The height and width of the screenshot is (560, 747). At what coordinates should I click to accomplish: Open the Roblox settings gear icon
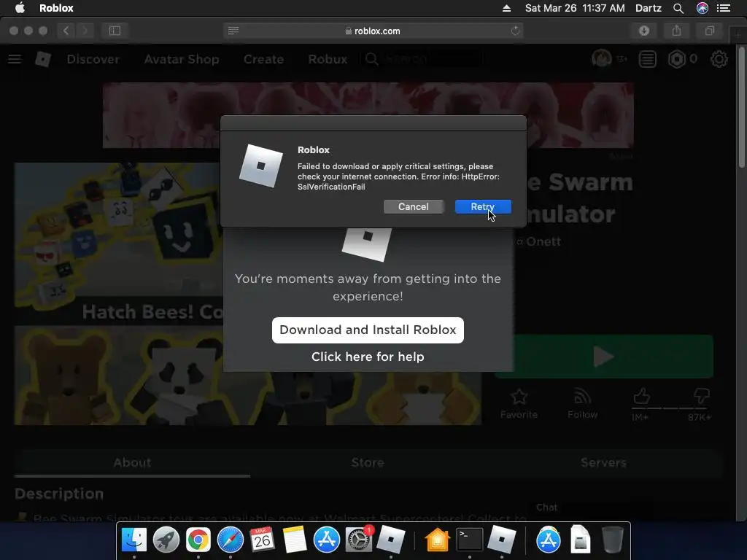coord(719,59)
